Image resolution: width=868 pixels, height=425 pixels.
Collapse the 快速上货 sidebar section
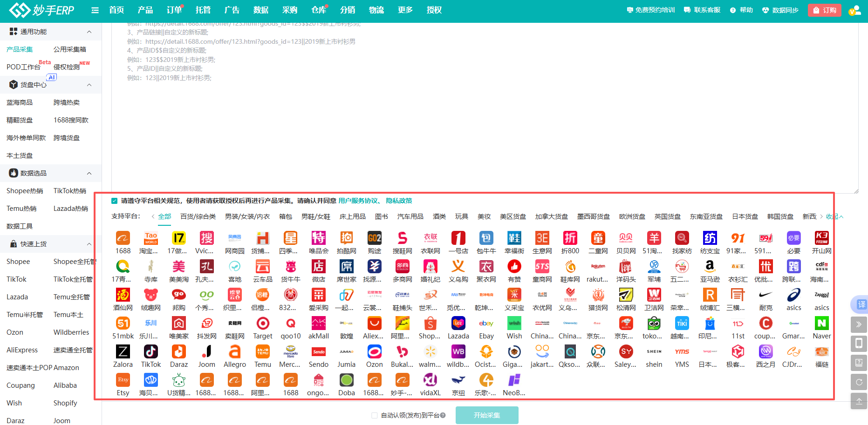89,244
